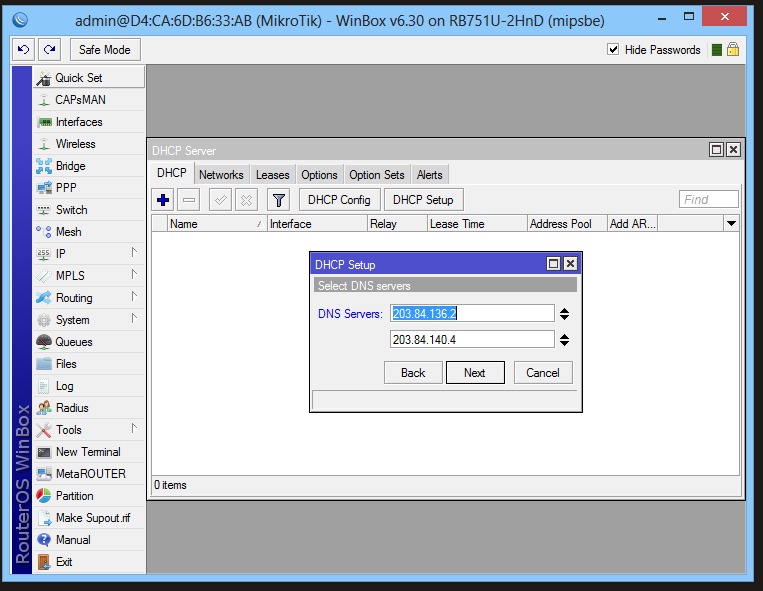Viewport: 763px width, 591px height.
Task: Click the first DNS server field 203.84.136.2
Action: [x=472, y=313]
